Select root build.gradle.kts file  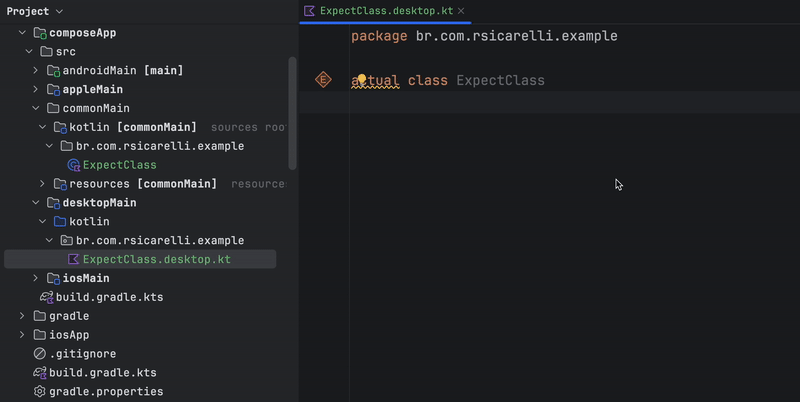(x=103, y=372)
